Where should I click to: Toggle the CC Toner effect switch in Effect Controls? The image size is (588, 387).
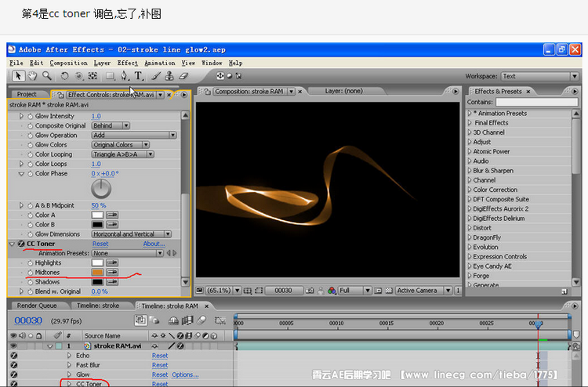(x=21, y=244)
